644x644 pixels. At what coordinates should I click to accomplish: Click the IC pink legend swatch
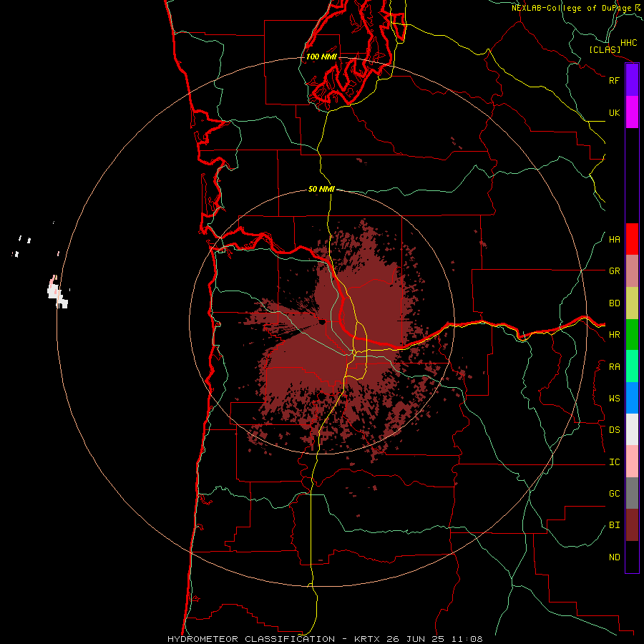point(632,462)
